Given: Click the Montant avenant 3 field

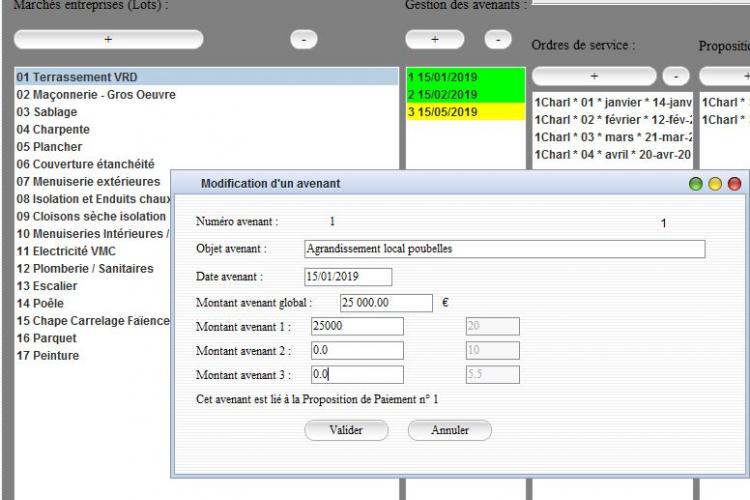Looking at the screenshot, I should pyautogui.click(x=357, y=375).
